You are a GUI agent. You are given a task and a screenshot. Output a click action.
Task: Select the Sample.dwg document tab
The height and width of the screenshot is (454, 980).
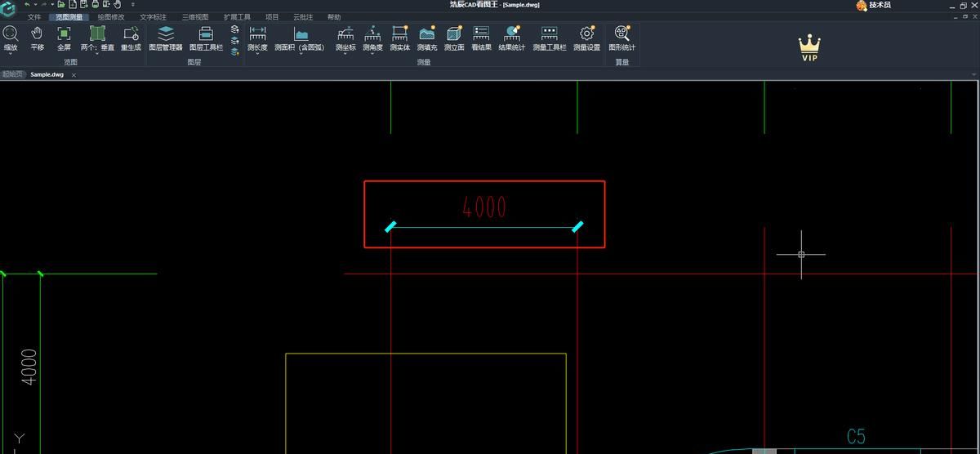tap(47, 74)
